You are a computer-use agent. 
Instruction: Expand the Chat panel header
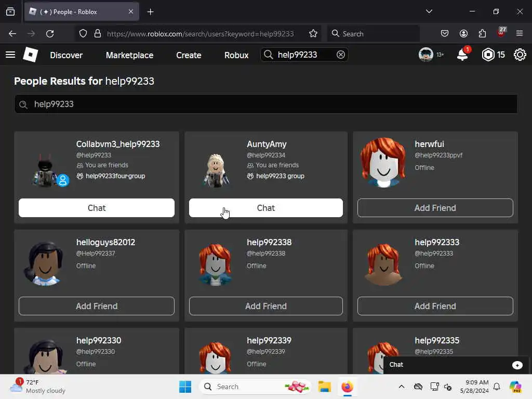coord(456,365)
